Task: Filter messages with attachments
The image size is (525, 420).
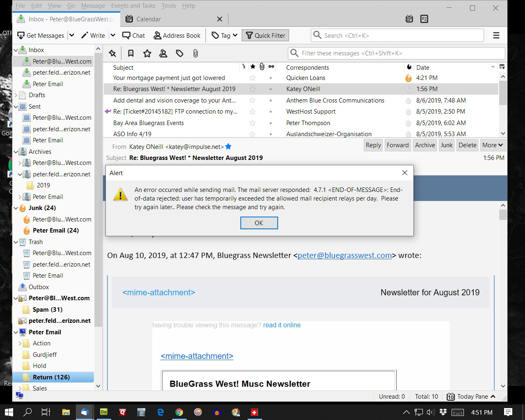Action: pos(196,53)
